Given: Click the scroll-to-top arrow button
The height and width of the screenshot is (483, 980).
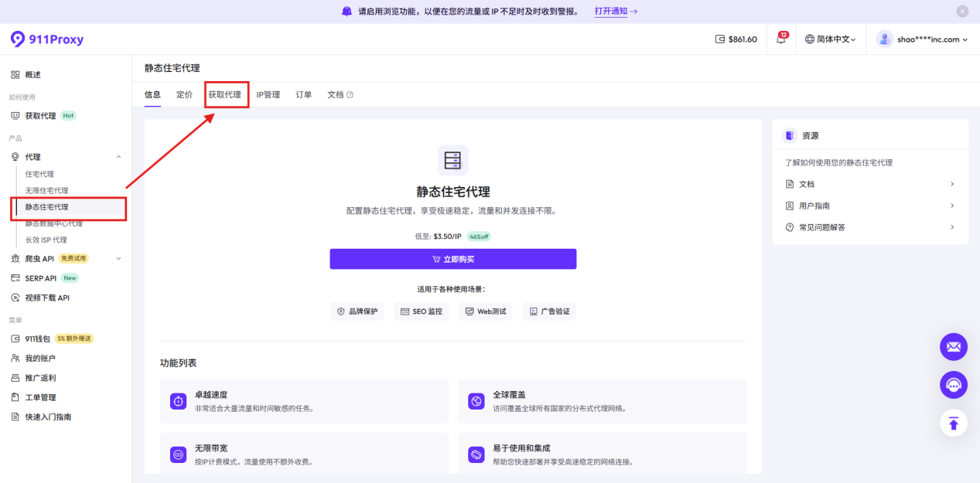Looking at the screenshot, I should click(954, 423).
